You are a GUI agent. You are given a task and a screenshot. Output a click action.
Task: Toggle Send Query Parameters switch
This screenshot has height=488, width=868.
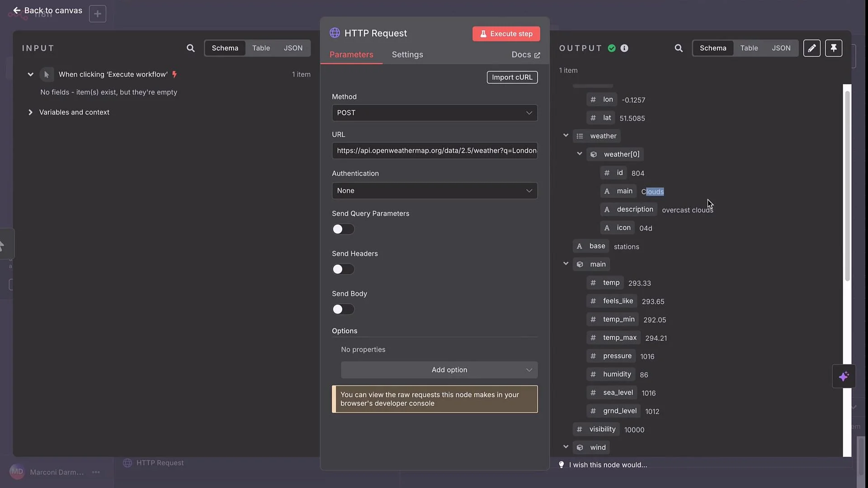click(x=343, y=229)
